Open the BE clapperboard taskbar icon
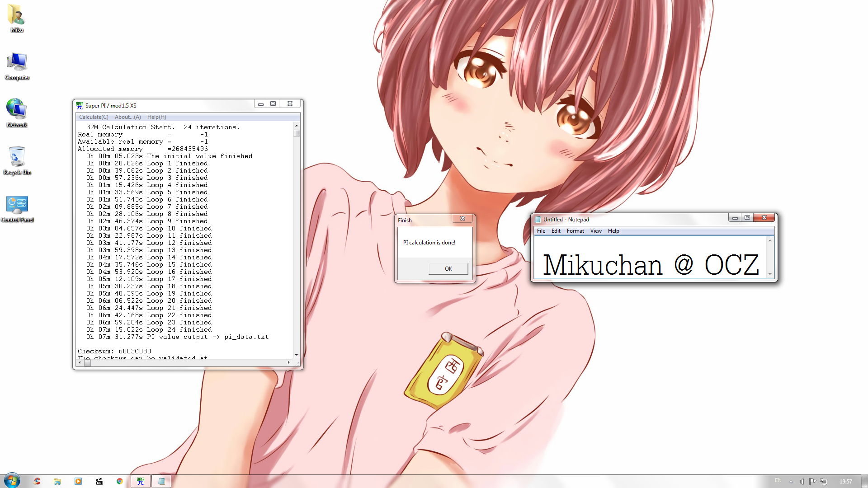Screen dimensions: 868x488 click(x=99, y=481)
